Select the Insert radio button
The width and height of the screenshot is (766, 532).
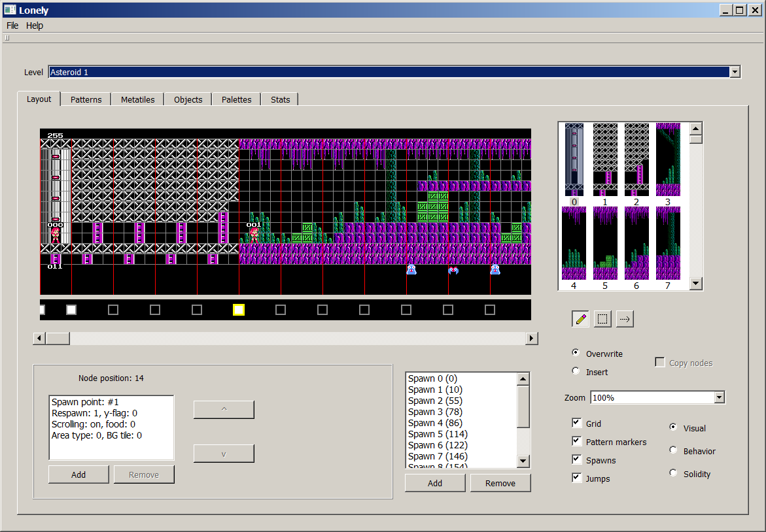576,371
